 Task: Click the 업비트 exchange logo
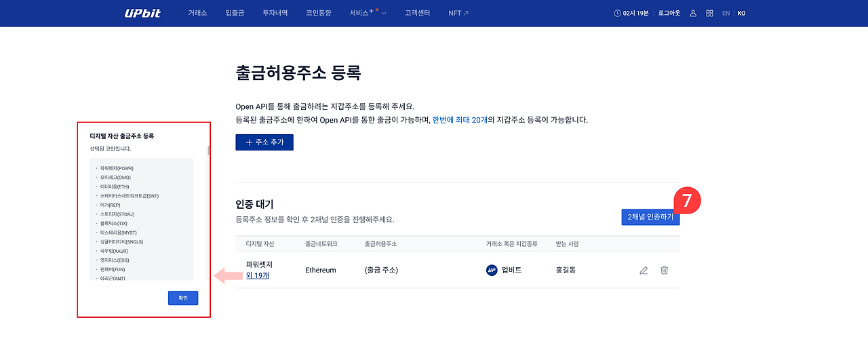(x=492, y=270)
